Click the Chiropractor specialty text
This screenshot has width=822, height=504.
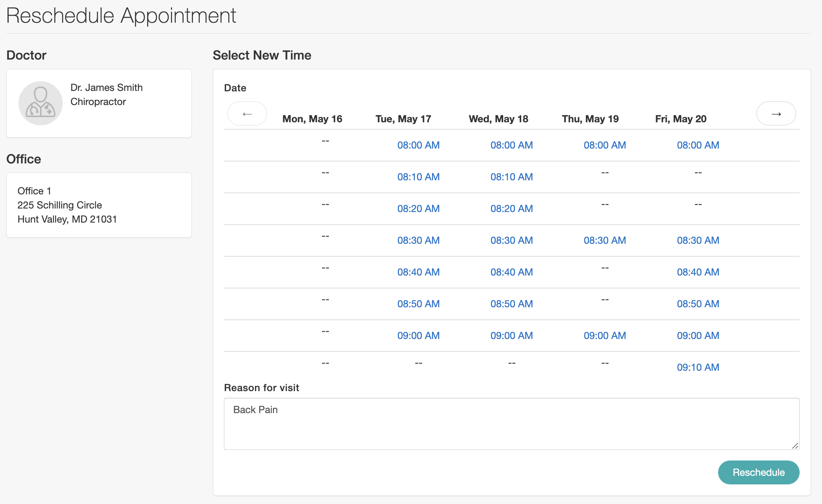click(x=98, y=102)
